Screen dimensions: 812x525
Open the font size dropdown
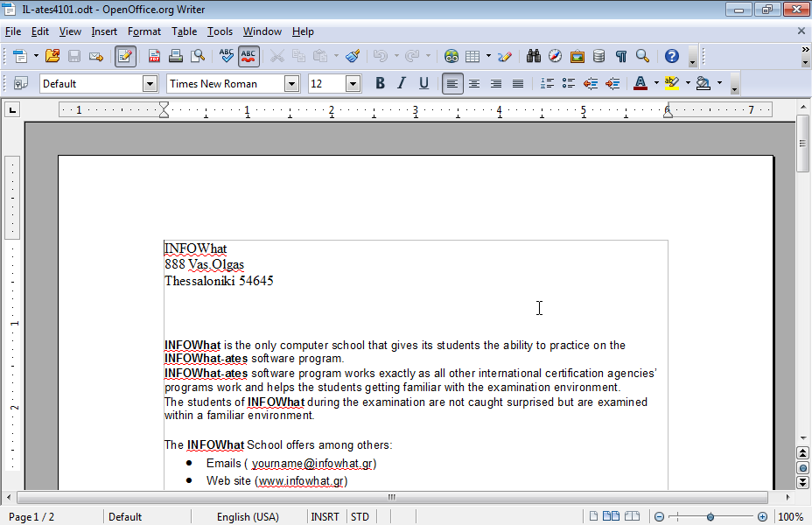(x=353, y=83)
